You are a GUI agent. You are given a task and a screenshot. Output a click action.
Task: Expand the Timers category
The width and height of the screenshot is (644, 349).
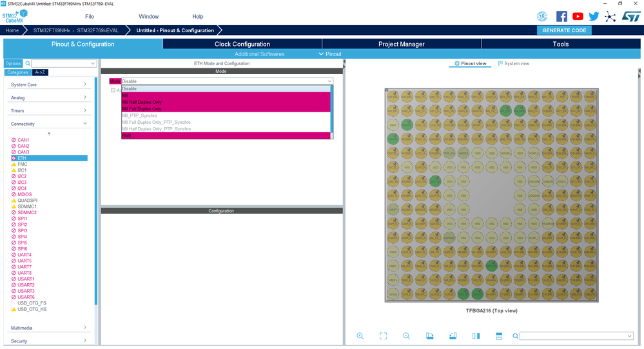pyautogui.click(x=48, y=110)
